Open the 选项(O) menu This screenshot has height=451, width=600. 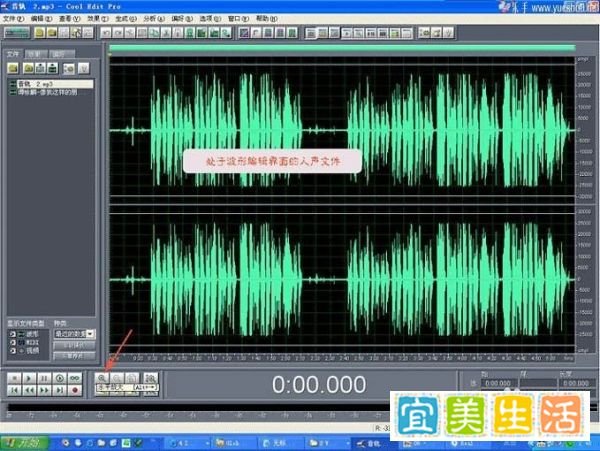click(210, 18)
